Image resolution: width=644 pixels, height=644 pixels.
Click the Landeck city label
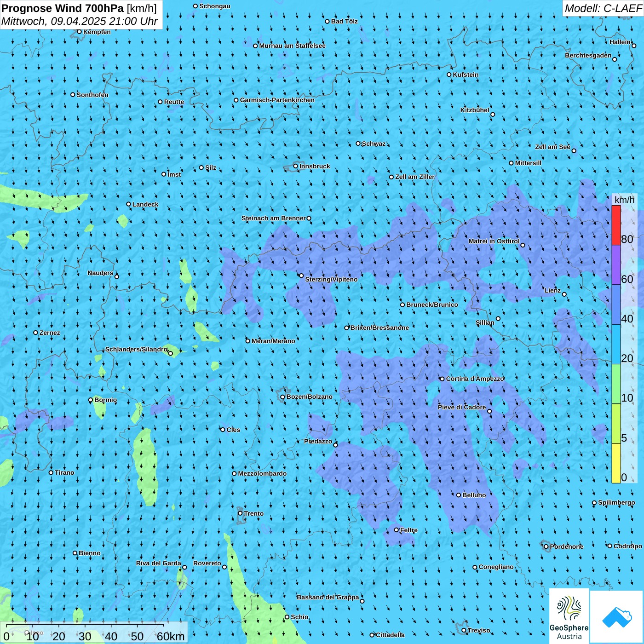(x=145, y=204)
